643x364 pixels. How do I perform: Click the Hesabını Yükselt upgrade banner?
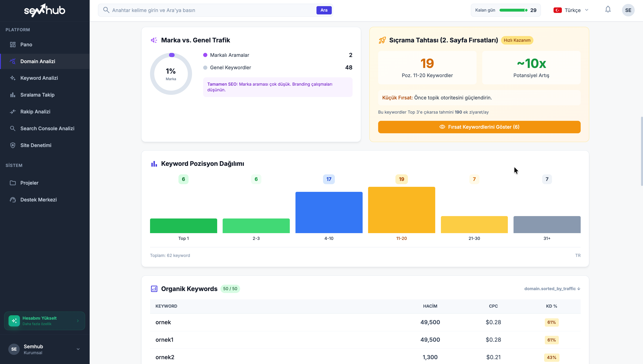point(45,321)
